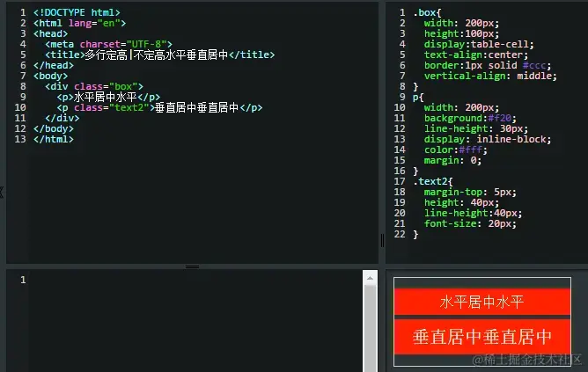Viewport: 588px width, 372px height.
Task: Click the 'p{' selector line in the CSS
Action: point(418,98)
